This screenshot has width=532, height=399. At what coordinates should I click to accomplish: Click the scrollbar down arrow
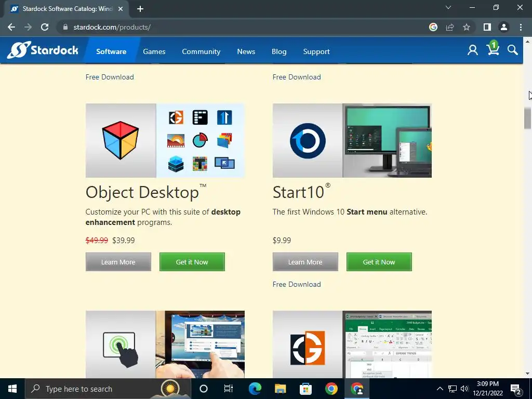click(527, 374)
